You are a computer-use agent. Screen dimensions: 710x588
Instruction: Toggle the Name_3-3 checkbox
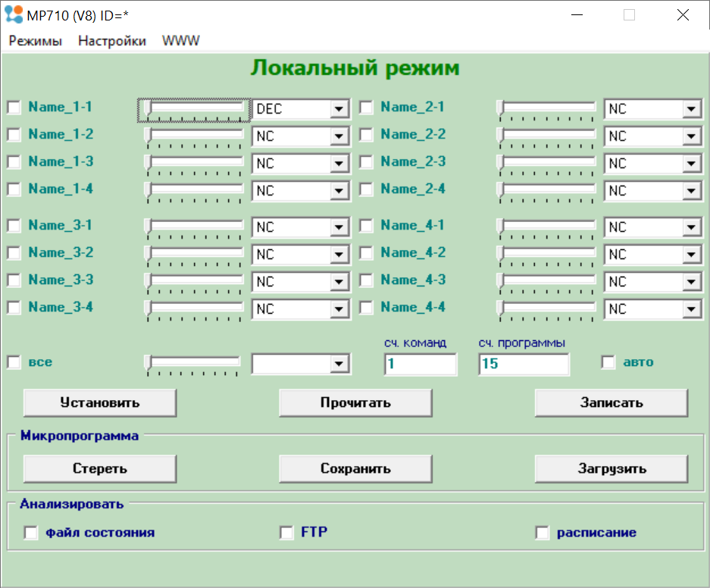click(x=14, y=280)
